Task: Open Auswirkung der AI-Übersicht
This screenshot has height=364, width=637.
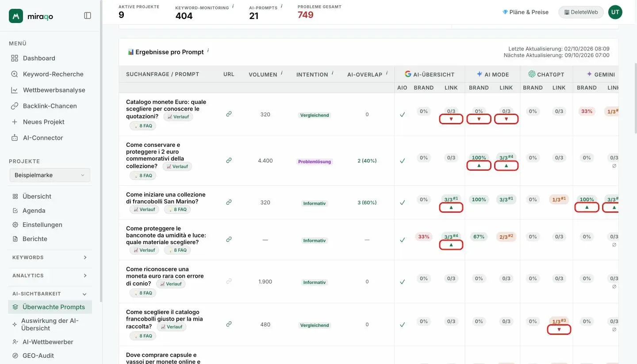Action: pyautogui.click(x=50, y=324)
